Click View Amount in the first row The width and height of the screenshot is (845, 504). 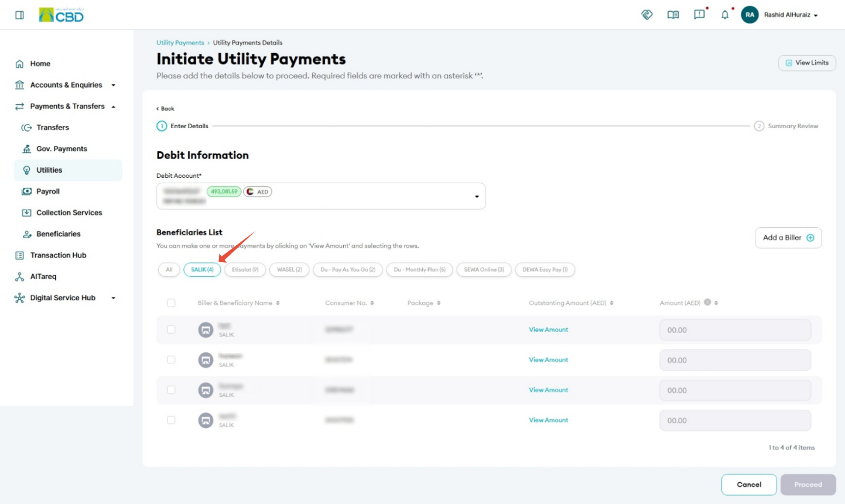(549, 330)
